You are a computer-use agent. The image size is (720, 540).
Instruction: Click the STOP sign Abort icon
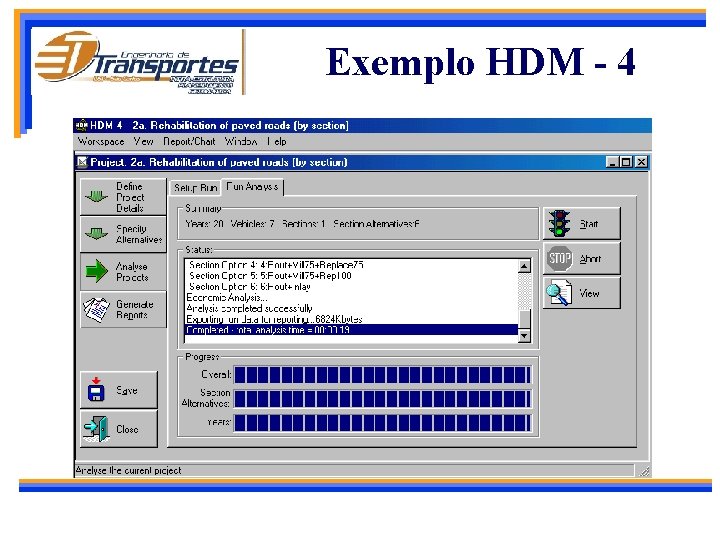tap(560, 258)
